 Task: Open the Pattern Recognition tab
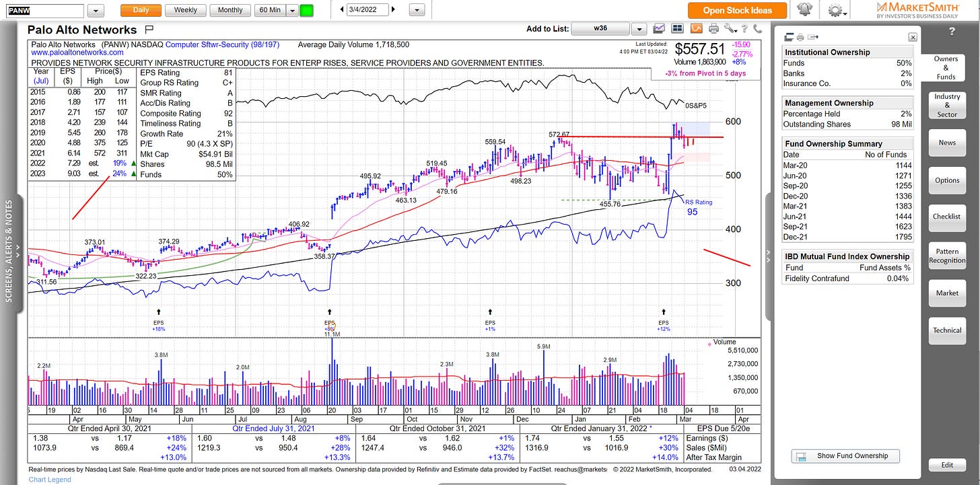(x=947, y=256)
